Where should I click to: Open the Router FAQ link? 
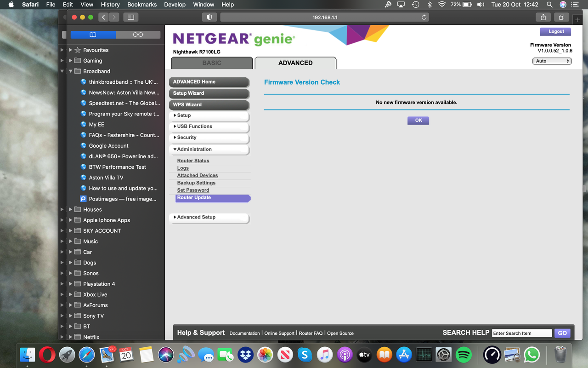point(311,333)
